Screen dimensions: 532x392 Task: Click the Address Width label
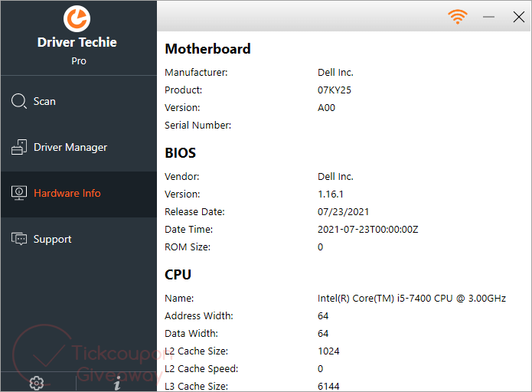(x=199, y=316)
